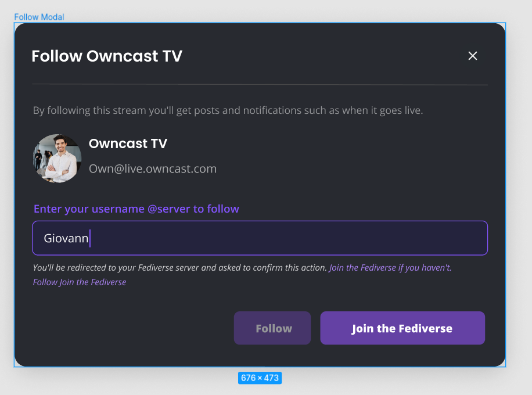Click the 'You'll be redirected' helper text
Viewport: 532px width, 395px height.
click(180, 268)
